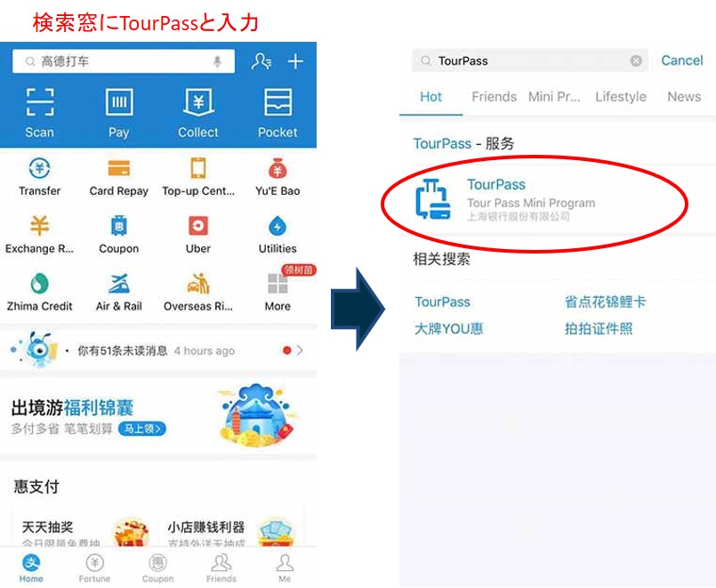Clear the TourPass search text

pyautogui.click(x=636, y=60)
